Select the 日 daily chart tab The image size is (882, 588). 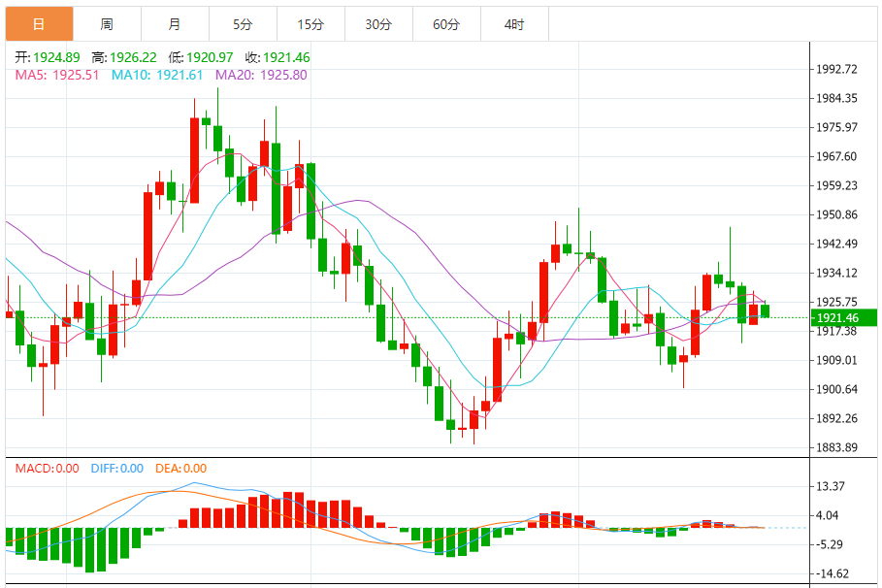coord(40,24)
